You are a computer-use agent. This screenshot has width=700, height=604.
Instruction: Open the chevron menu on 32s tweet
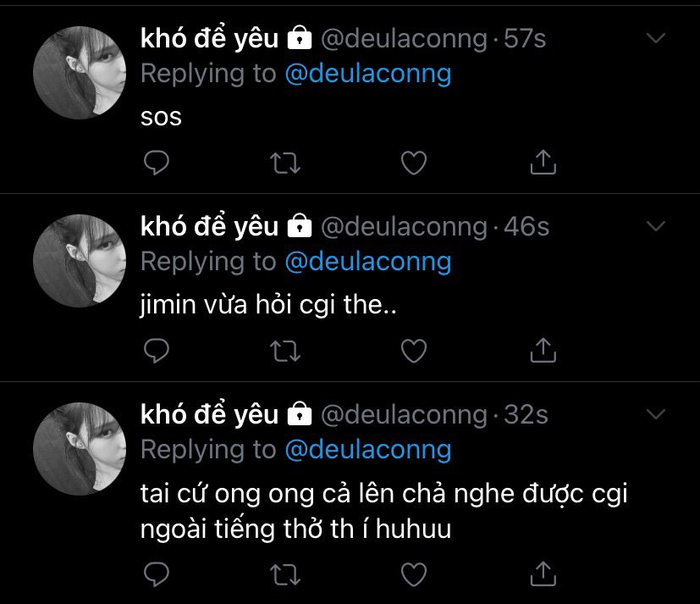click(656, 414)
